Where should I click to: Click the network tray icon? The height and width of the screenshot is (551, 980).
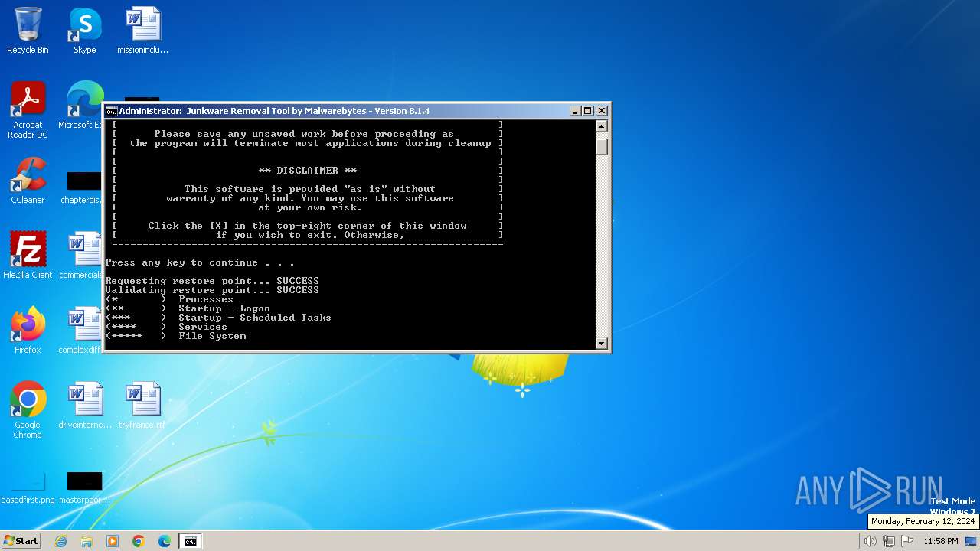[888, 541]
